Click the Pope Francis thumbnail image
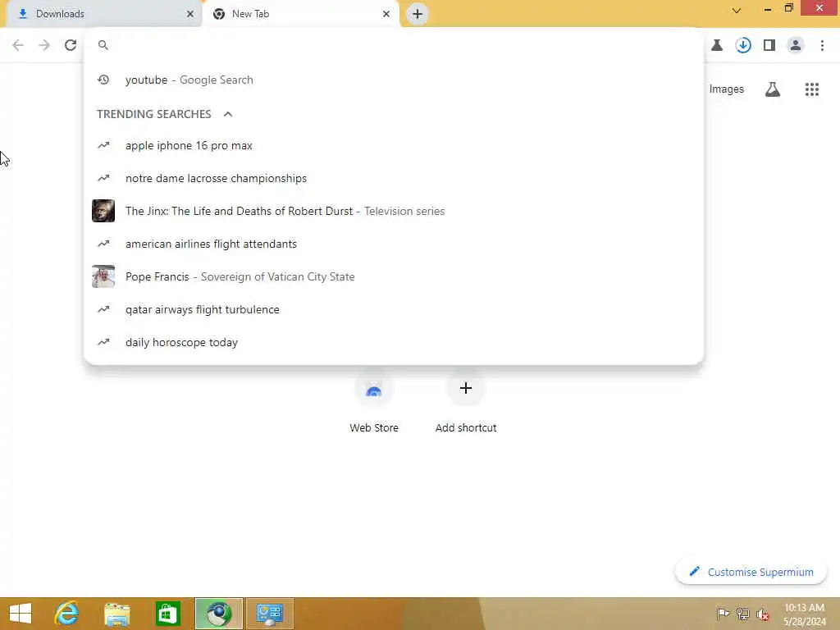The height and width of the screenshot is (630, 840). click(103, 276)
